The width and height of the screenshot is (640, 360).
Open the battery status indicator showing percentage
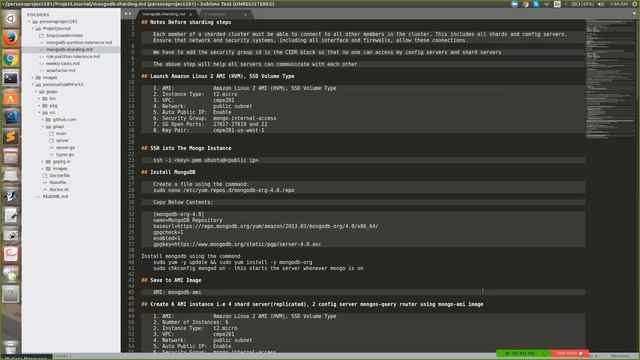(582, 4)
